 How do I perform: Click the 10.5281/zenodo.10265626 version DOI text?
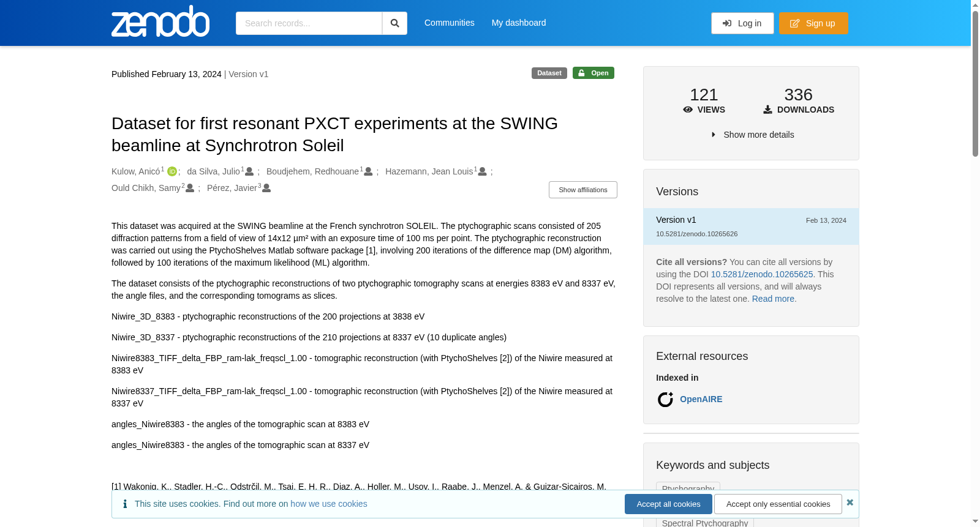click(697, 234)
